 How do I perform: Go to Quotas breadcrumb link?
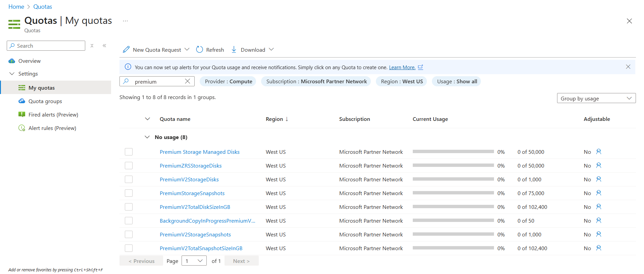click(x=43, y=7)
